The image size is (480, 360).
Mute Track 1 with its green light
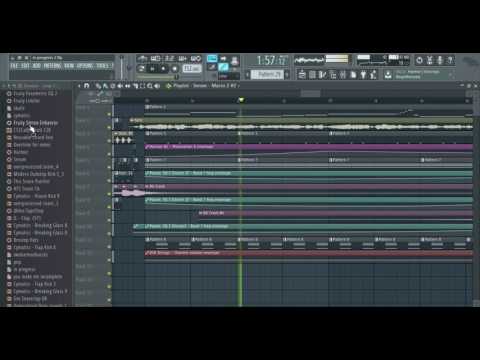coord(109,114)
